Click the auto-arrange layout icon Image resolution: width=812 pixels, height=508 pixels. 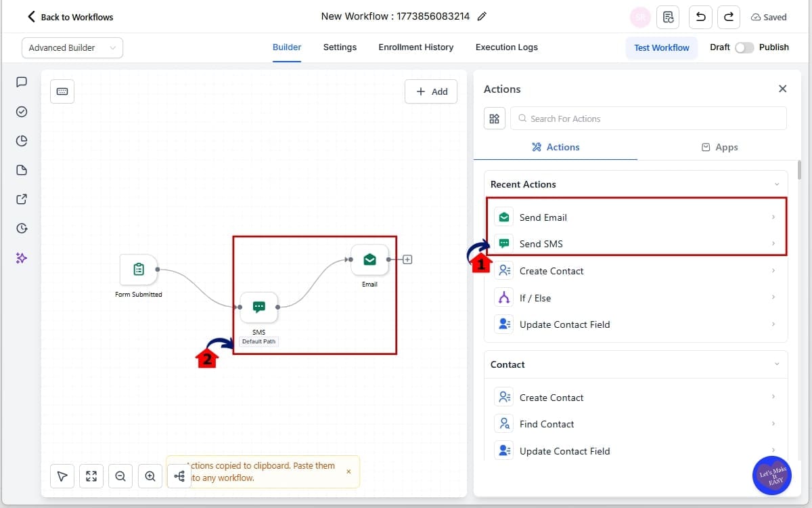[x=179, y=476]
